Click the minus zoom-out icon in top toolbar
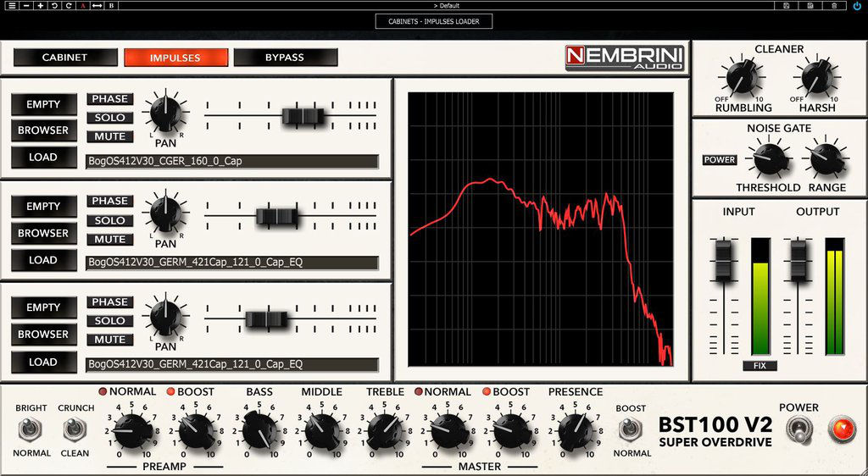The height and width of the screenshot is (476, 868). pos(26,6)
